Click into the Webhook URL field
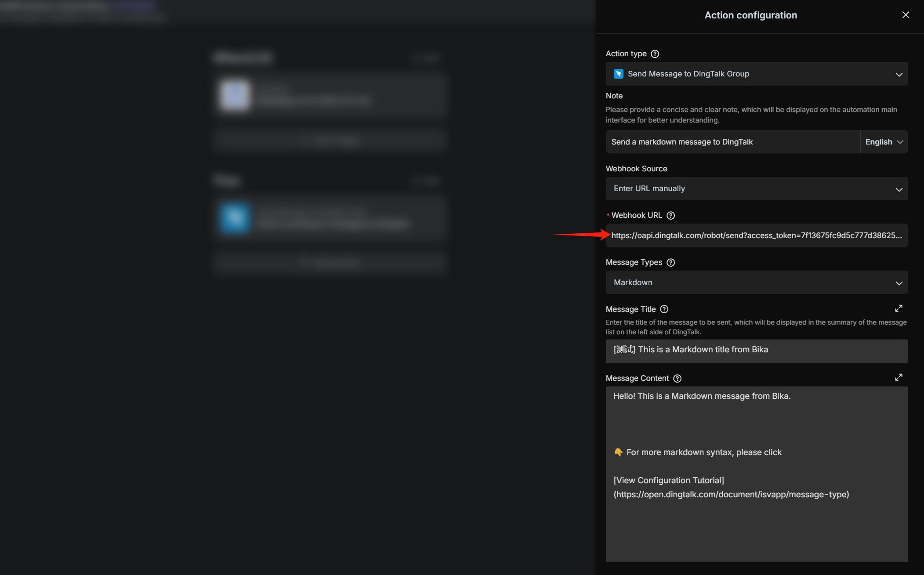 click(x=757, y=235)
